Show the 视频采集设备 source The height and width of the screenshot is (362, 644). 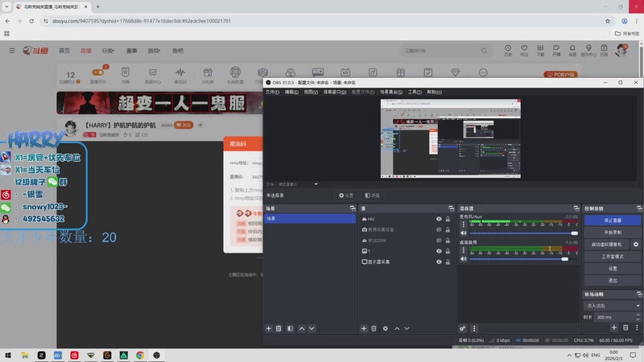pyautogui.click(x=439, y=230)
